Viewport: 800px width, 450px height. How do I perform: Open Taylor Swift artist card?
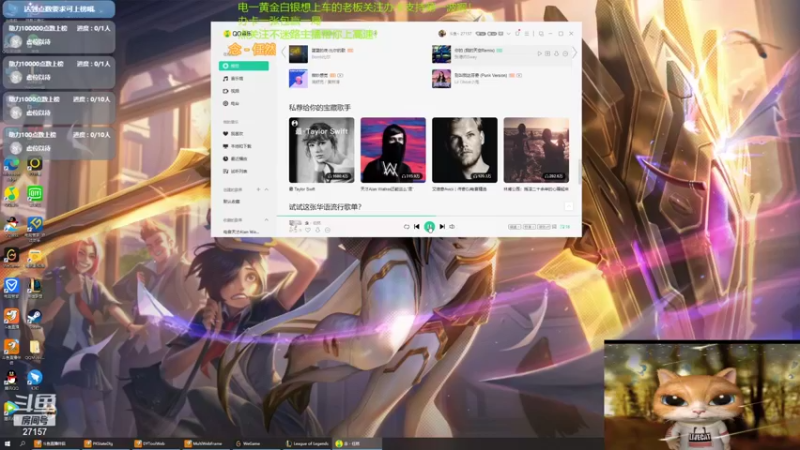321,150
